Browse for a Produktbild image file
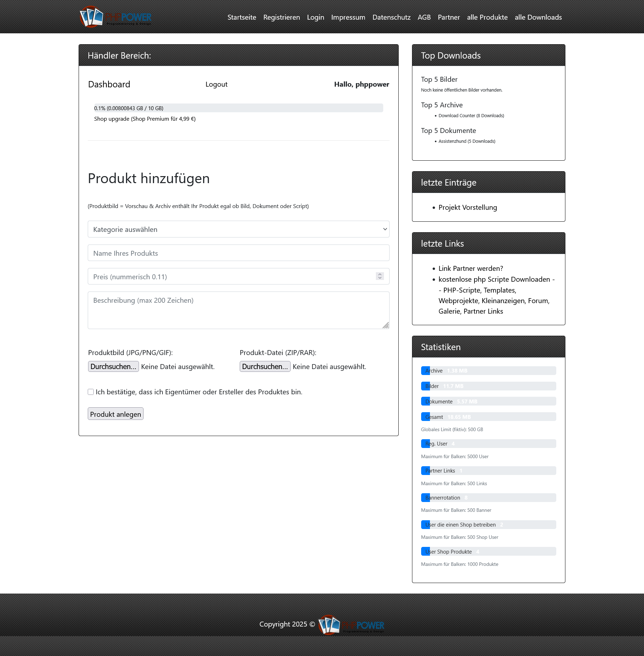Viewport: 644px width, 656px height. click(113, 367)
